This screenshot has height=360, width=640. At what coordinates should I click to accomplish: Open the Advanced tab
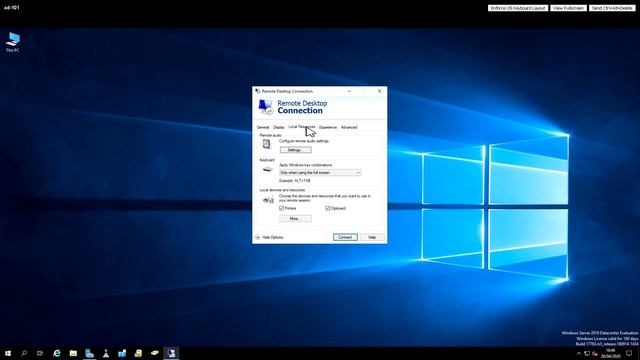pyautogui.click(x=349, y=127)
